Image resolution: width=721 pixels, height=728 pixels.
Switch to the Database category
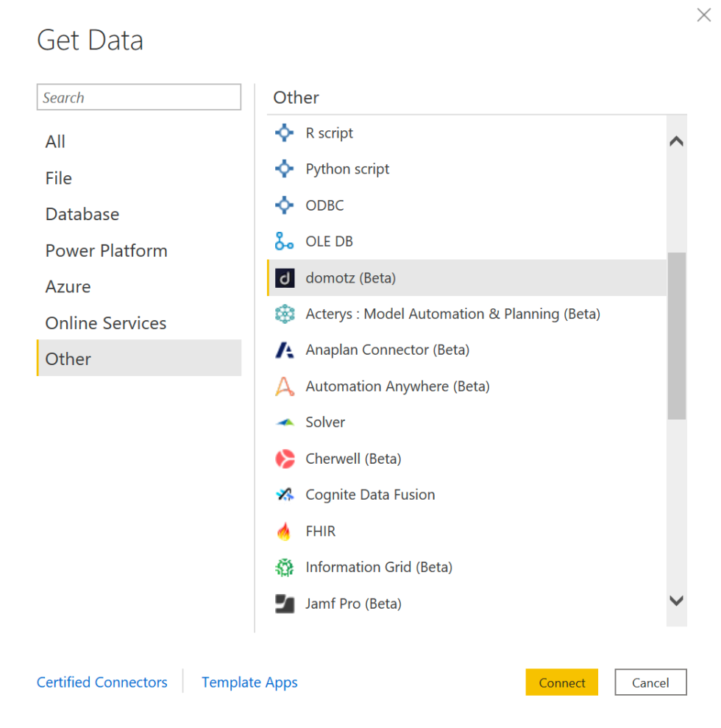point(82,214)
